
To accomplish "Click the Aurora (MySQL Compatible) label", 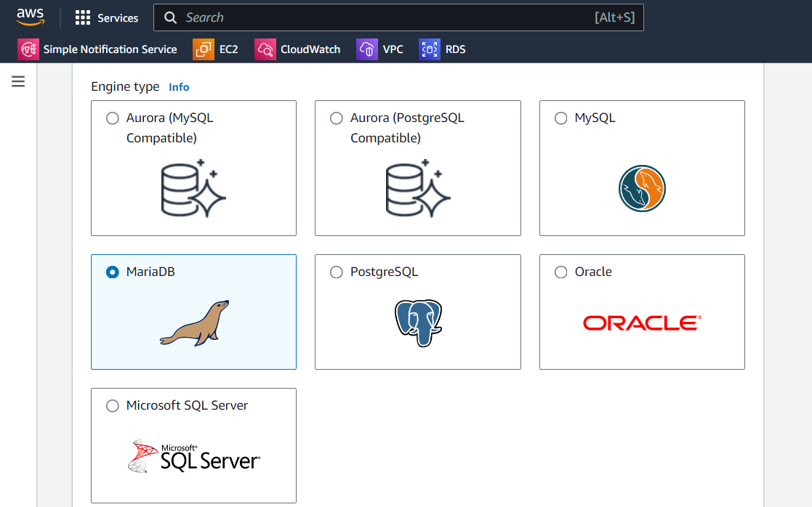I will (170, 128).
